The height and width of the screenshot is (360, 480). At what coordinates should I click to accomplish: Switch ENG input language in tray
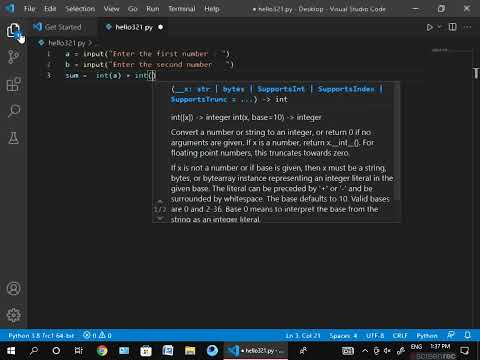tap(416, 347)
